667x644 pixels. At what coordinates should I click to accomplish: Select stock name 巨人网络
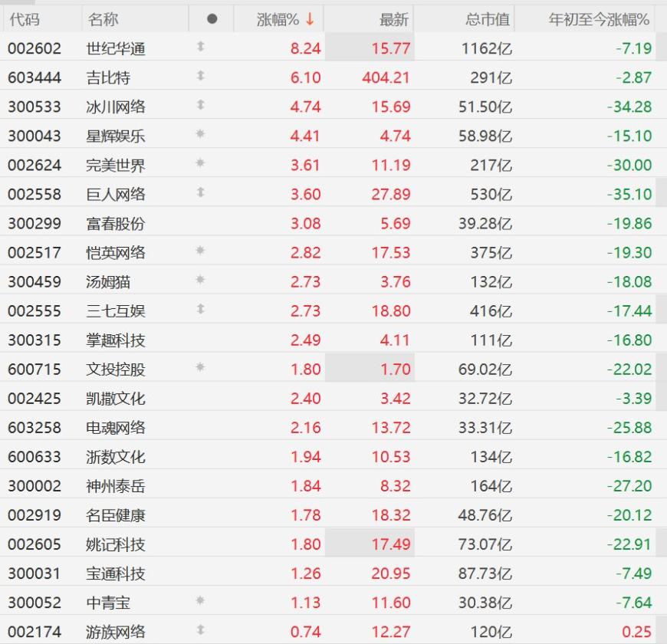tap(116, 195)
